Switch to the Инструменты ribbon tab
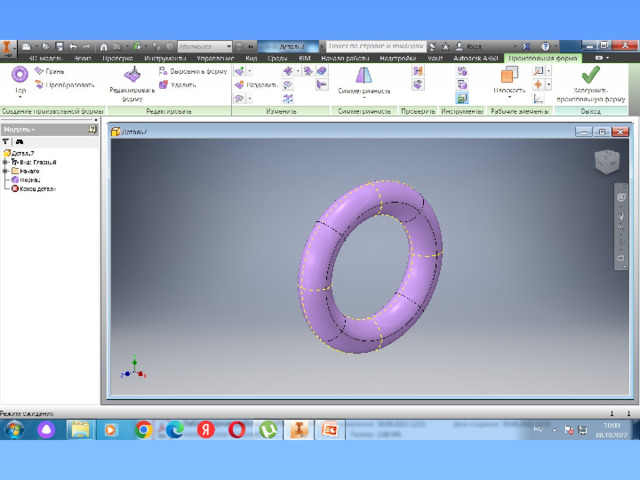 [162, 59]
